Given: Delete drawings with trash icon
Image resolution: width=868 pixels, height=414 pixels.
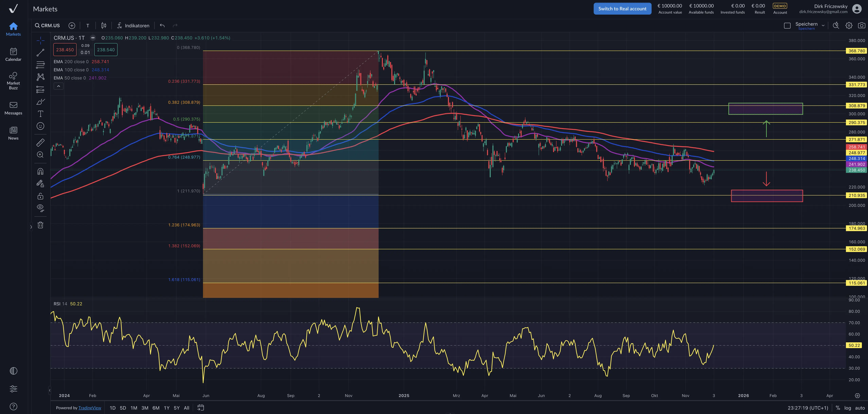Looking at the screenshot, I should (x=40, y=225).
